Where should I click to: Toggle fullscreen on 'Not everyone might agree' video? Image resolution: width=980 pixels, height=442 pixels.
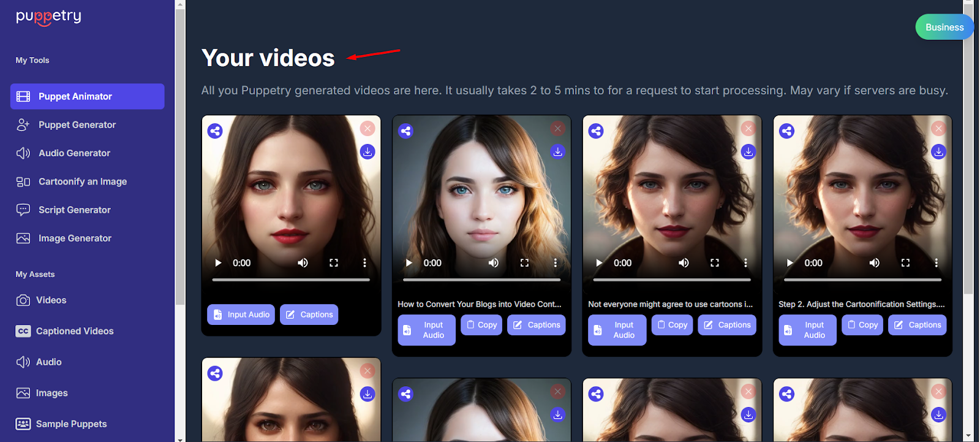(715, 263)
